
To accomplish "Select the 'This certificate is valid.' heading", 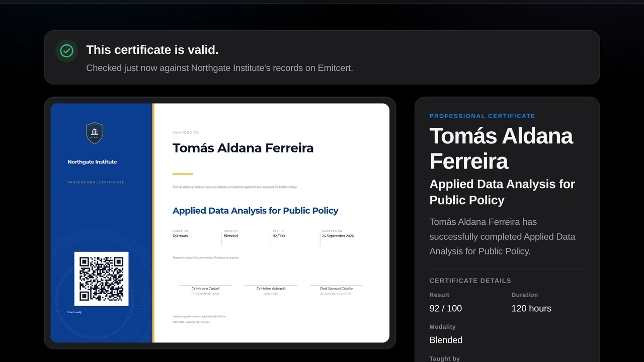I will pos(152,50).
